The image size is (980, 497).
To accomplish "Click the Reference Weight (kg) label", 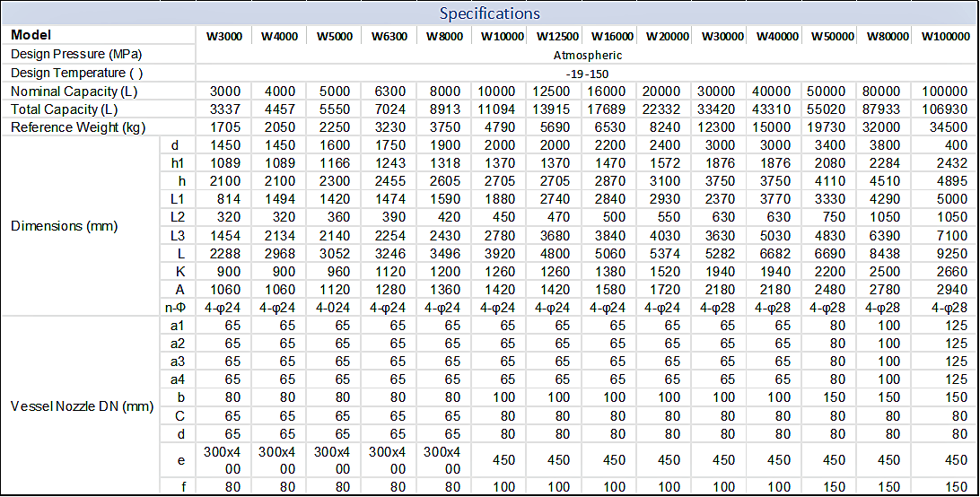I will [78, 127].
